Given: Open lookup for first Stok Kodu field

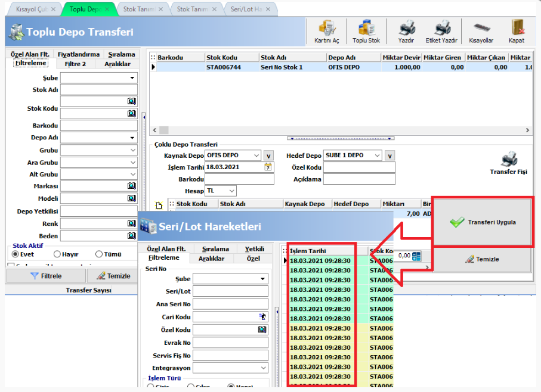Looking at the screenshot, I should [x=131, y=101].
